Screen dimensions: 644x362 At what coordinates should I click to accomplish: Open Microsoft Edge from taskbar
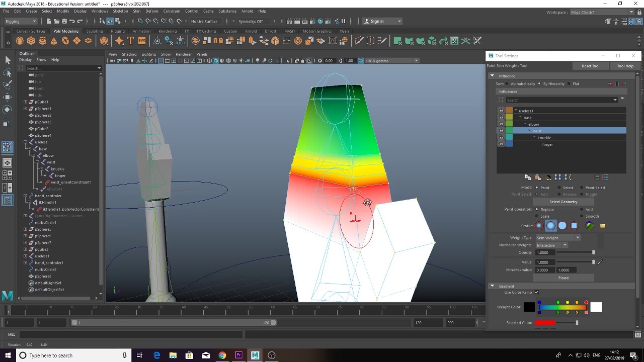[x=157, y=355]
